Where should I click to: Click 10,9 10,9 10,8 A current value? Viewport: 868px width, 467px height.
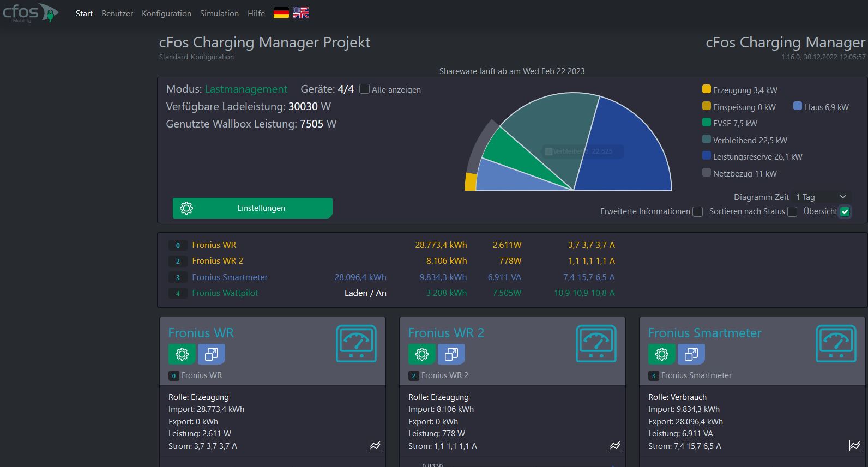(x=584, y=293)
